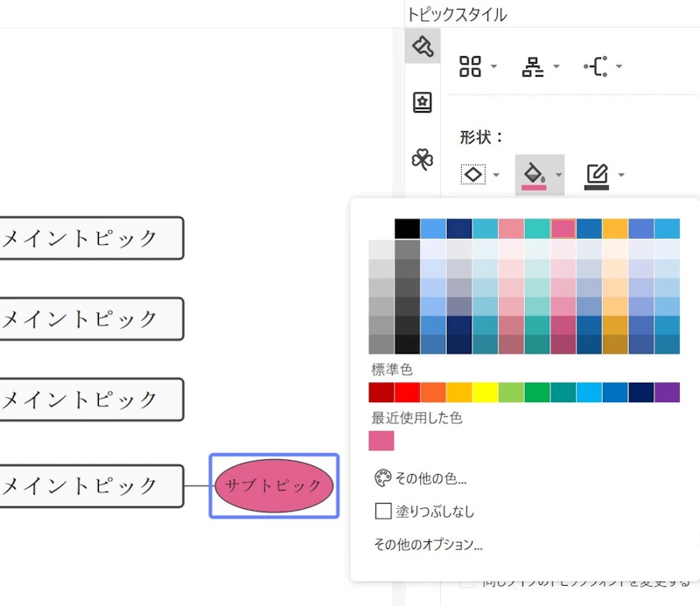
Task: Pick the purple swatch in 標準色 row
Action: pyautogui.click(x=667, y=393)
